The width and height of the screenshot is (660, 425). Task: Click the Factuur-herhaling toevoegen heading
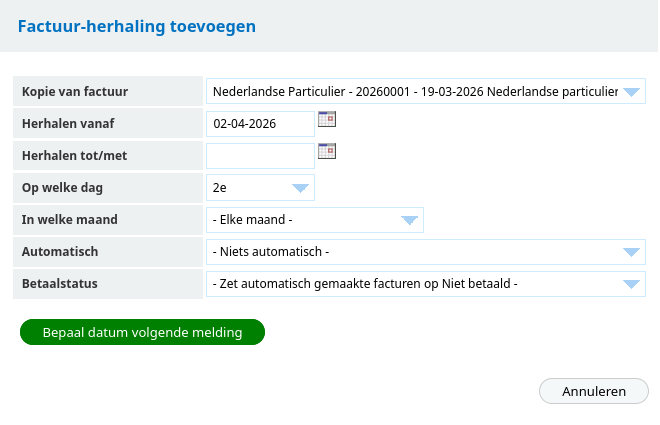(137, 26)
